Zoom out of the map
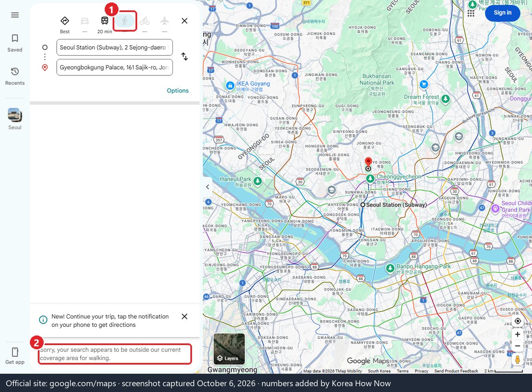Image resolution: width=532 pixels, height=392 pixels. click(x=517, y=346)
